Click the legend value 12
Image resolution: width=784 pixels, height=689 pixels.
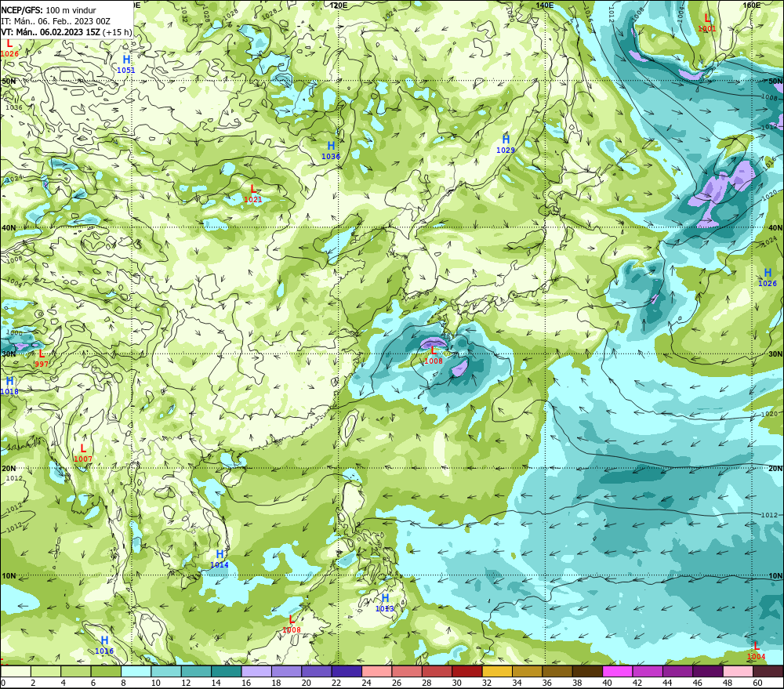click(x=186, y=683)
